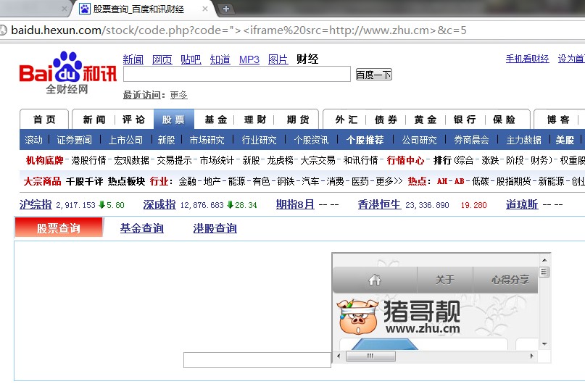Open 证券要闻 in the blue submenu

74,140
